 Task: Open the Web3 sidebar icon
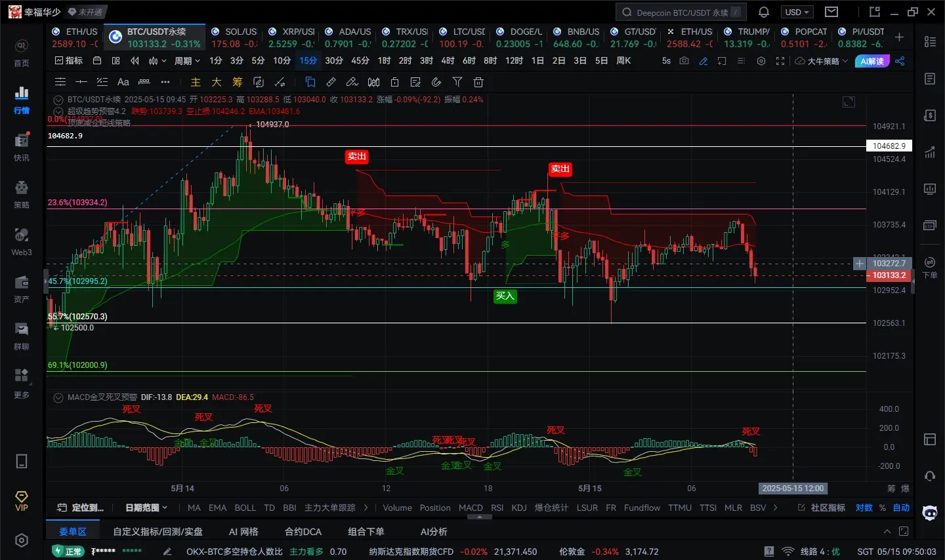(x=22, y=241)
